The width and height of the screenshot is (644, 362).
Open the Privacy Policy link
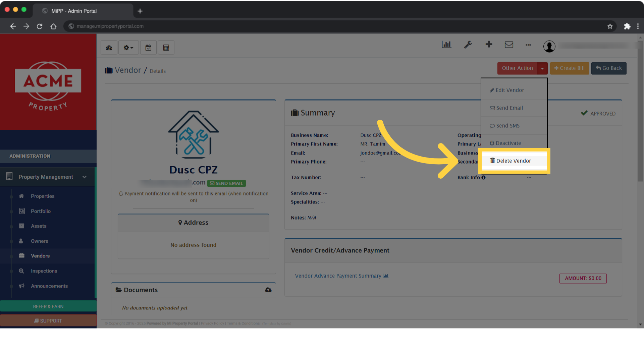212,323
